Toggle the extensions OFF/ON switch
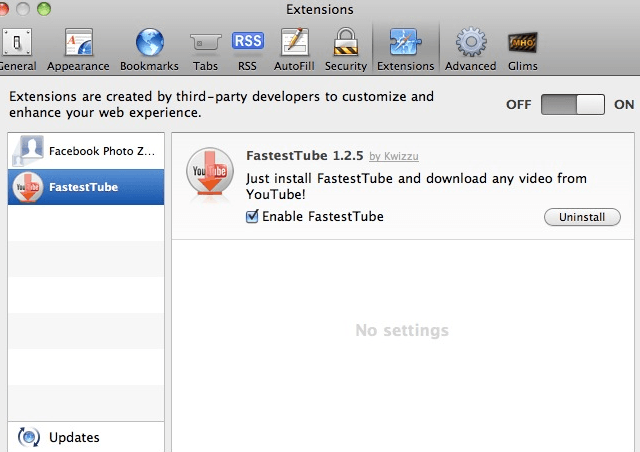This screenshot has height=452, width=640. tap(573, 105)
